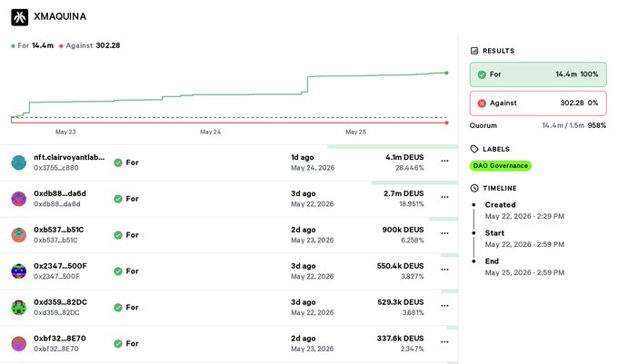
Task: Click the Start timeline entry
Action: pyautogui.click(x=524, y=239)
